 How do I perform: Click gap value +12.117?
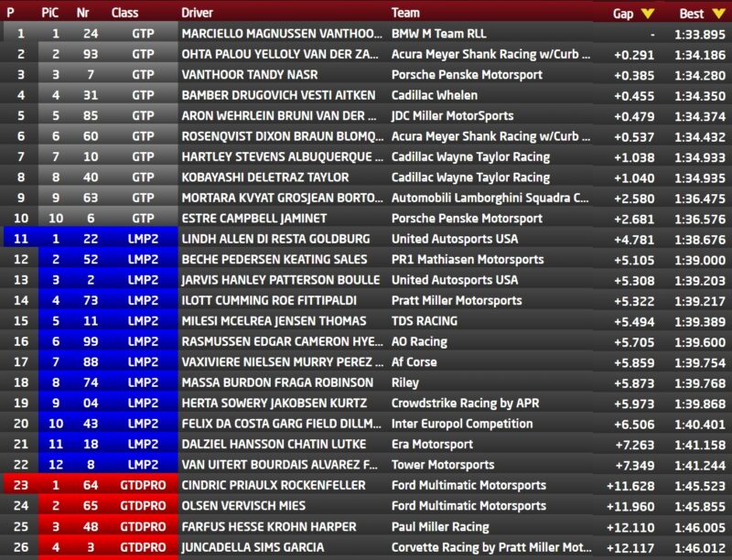tap(630, 548)
